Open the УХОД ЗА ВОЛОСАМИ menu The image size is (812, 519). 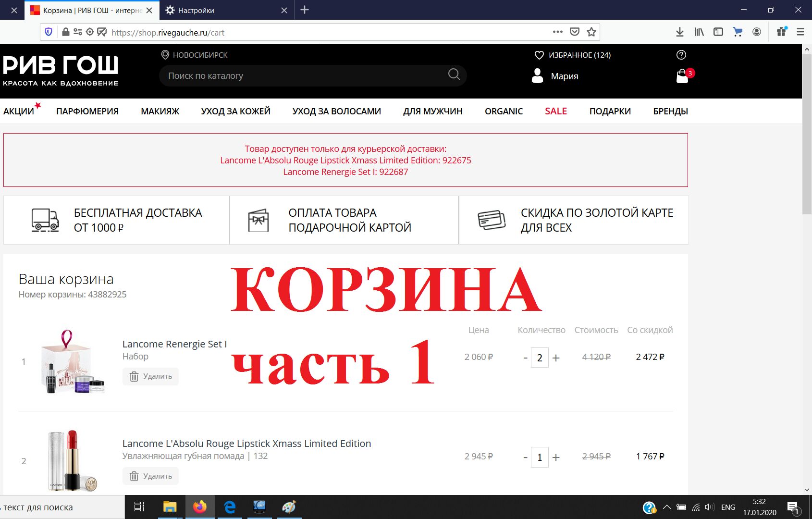(337, 111)
